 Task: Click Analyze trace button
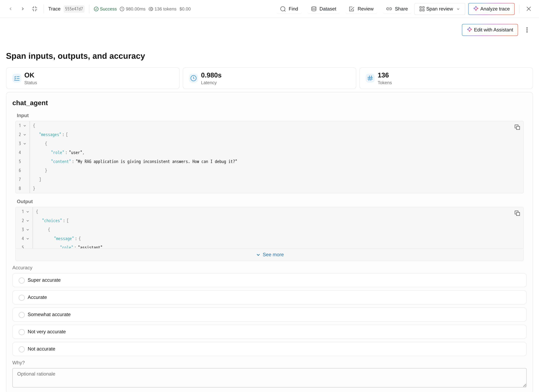pyautogui.click(x=491, y=9)
